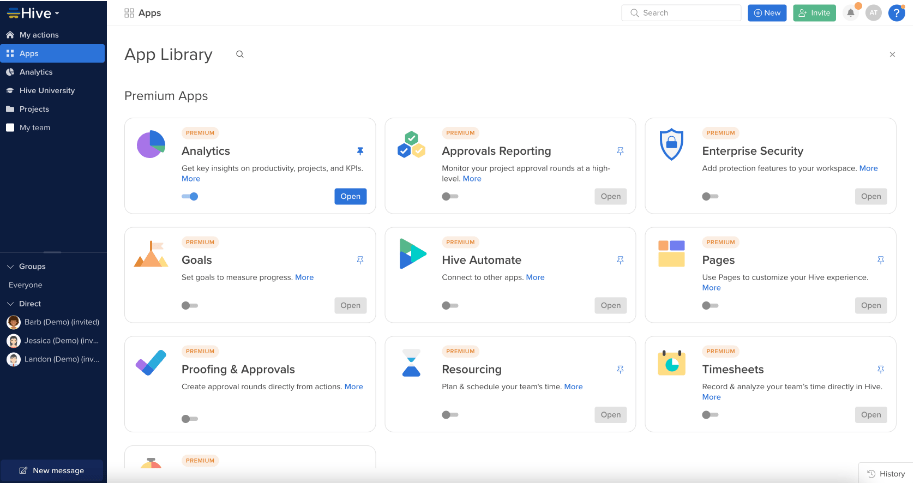Screen dimensions: 913x486
Task: Click the blue New button
Action: (767, 13)
